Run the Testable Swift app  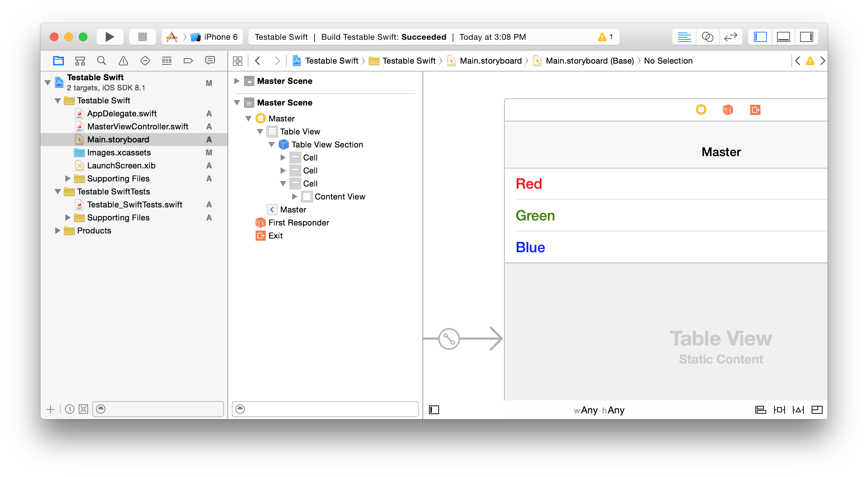110,36
